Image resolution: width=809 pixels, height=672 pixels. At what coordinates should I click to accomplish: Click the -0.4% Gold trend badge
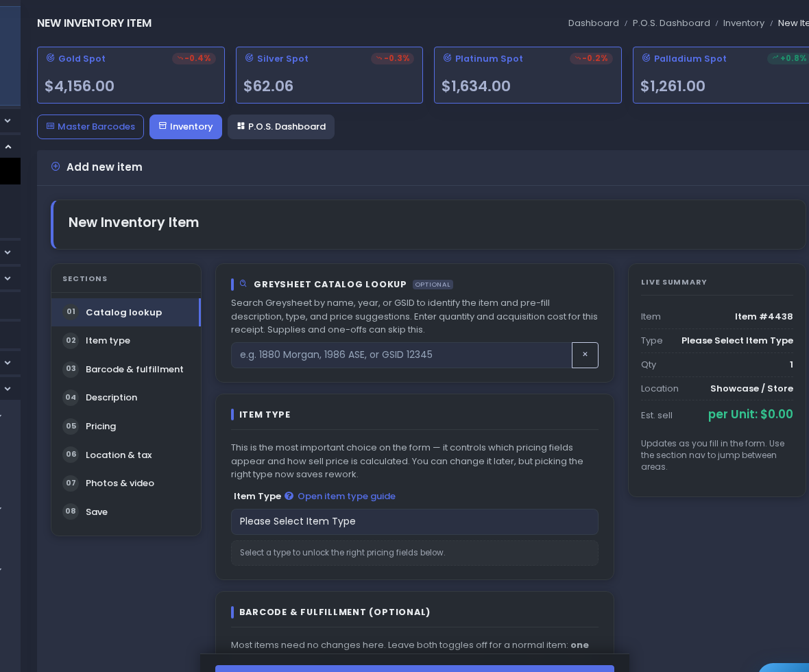pyautogui.click(x=194, y=58)
